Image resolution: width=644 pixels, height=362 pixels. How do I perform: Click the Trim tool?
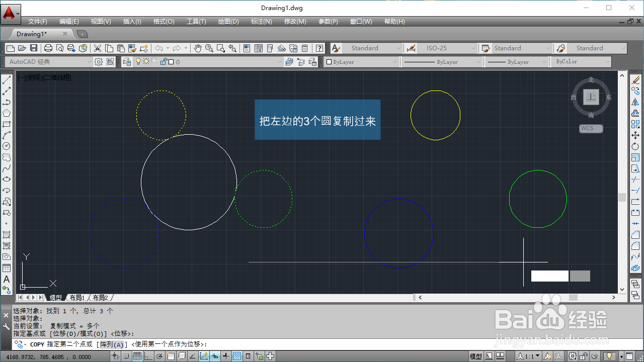[x=635, y=179]
